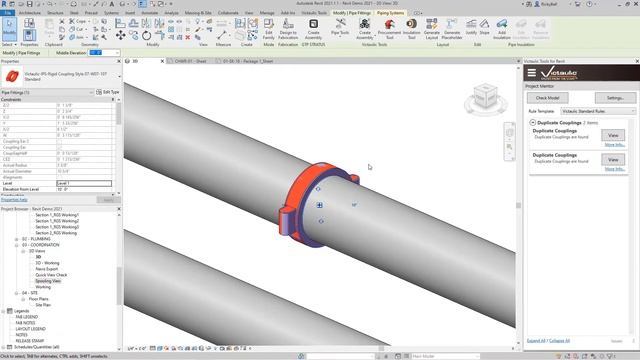This screenshot has width=640, height=360.
Task: Click Design to Fabrication
Action: click(288, 29)
